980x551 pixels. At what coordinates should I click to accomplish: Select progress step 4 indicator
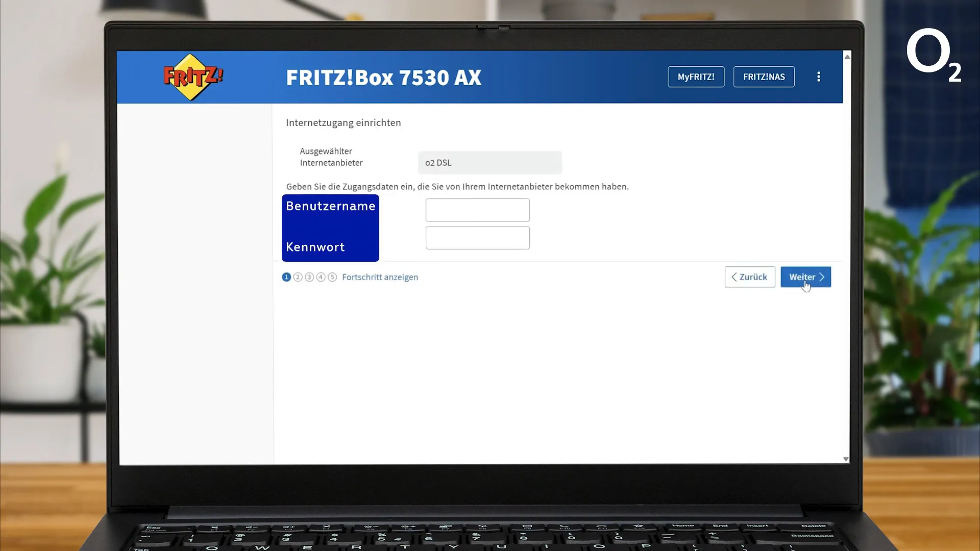321,277
